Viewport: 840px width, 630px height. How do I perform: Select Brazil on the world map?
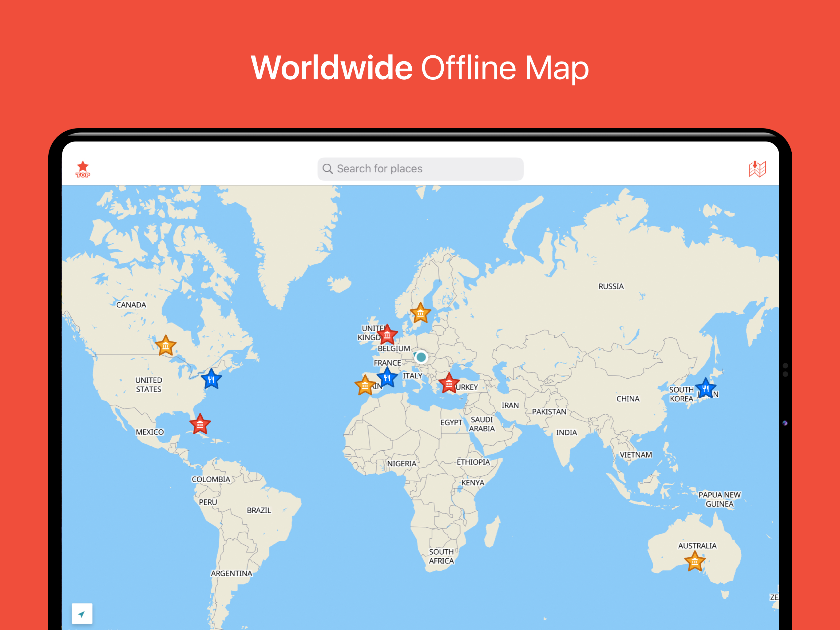(x=260, y=511)
